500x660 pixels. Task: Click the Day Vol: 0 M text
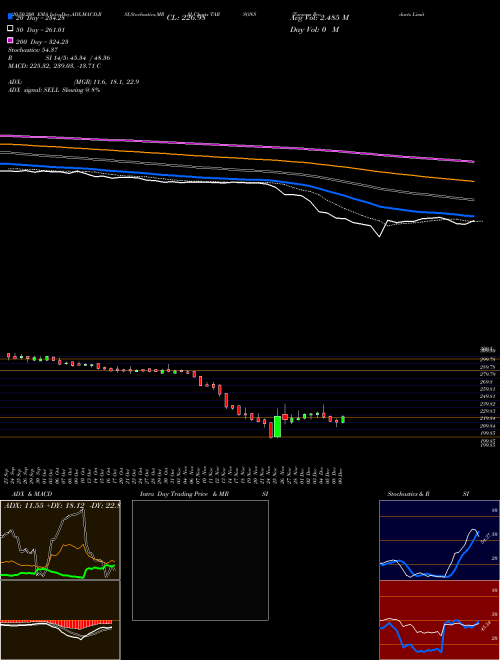click(x=314, y=30)
